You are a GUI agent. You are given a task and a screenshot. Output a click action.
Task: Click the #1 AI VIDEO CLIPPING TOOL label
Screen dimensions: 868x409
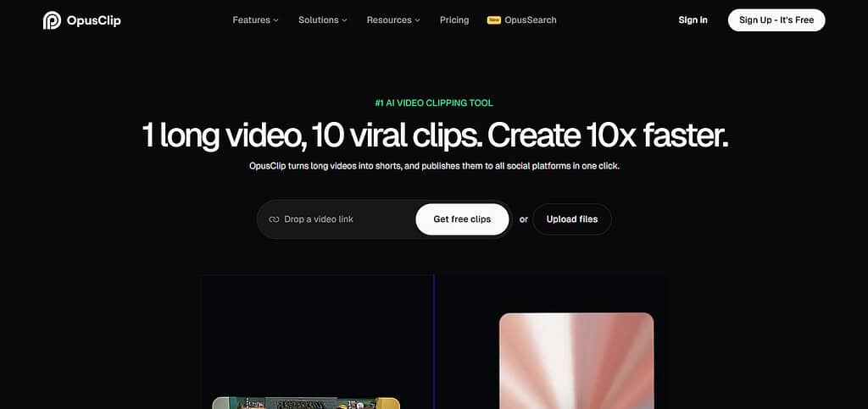point(434,102)
